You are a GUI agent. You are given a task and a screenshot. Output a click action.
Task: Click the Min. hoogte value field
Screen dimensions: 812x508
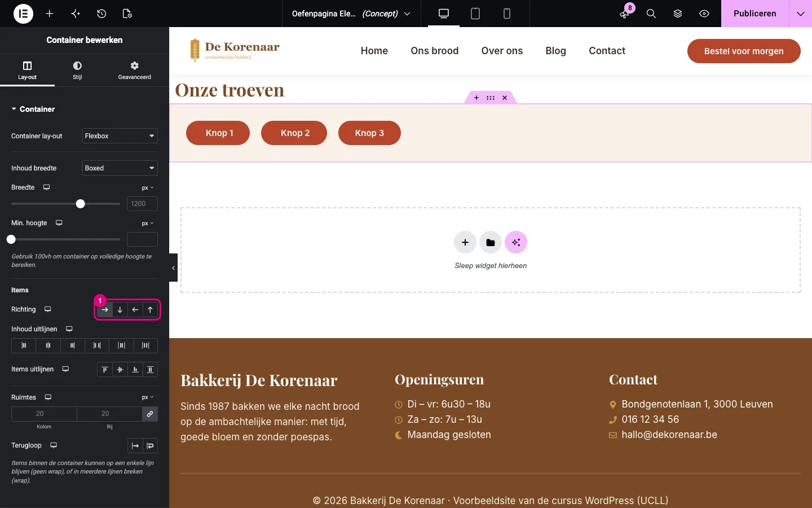142,239
